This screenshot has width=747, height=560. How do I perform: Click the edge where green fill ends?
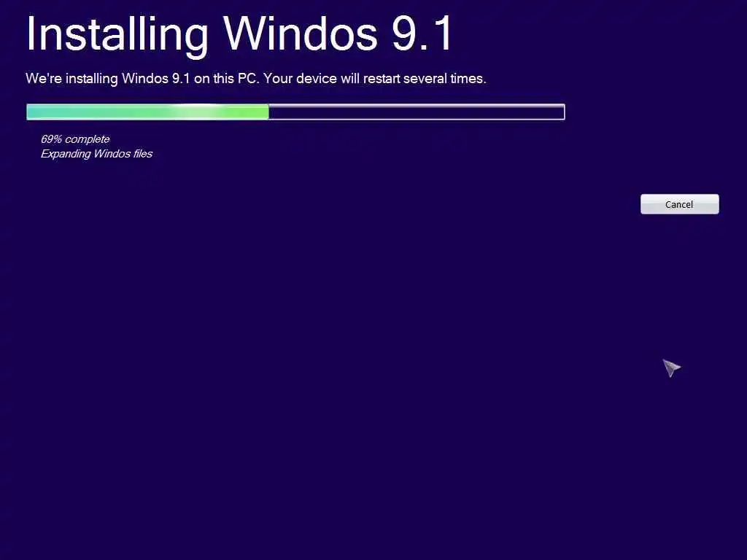[x=268, y=112]
